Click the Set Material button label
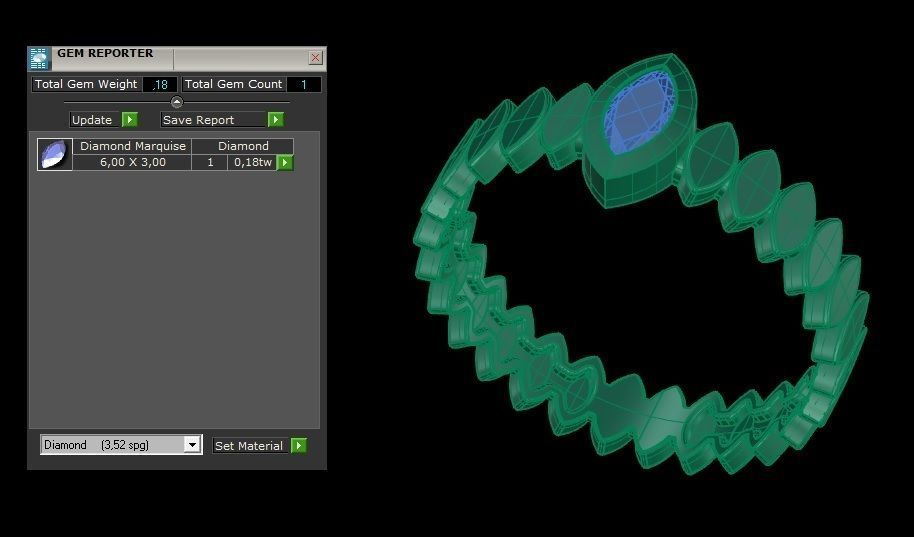This screenshot has width=914, height=537. (249, 445)
